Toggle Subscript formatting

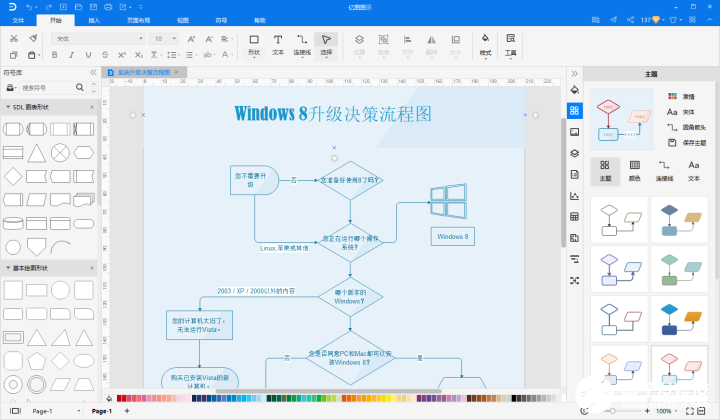(x=139, y=55)
